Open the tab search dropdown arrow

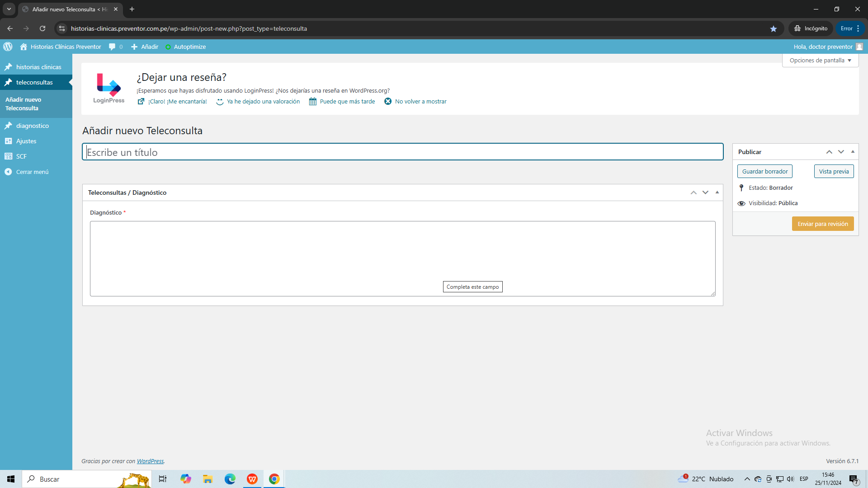coord(9,9)
